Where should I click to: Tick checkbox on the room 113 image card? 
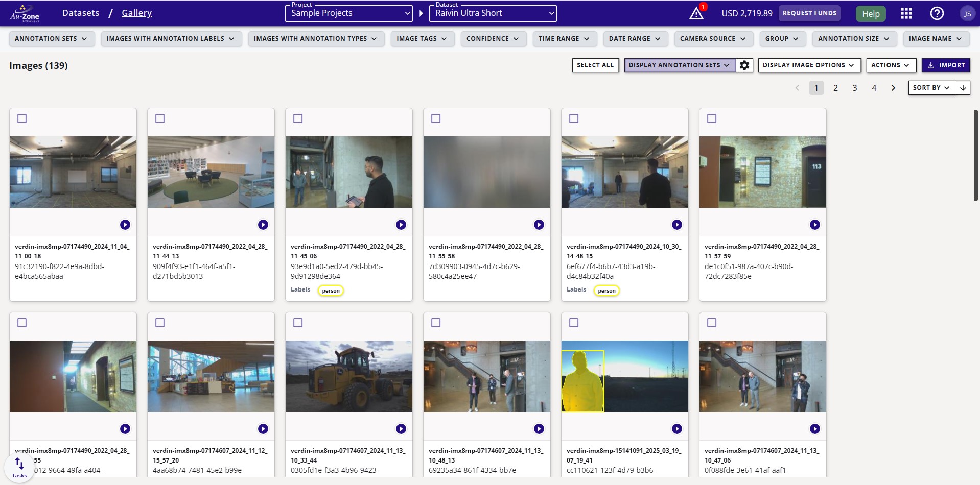[712, 118]
